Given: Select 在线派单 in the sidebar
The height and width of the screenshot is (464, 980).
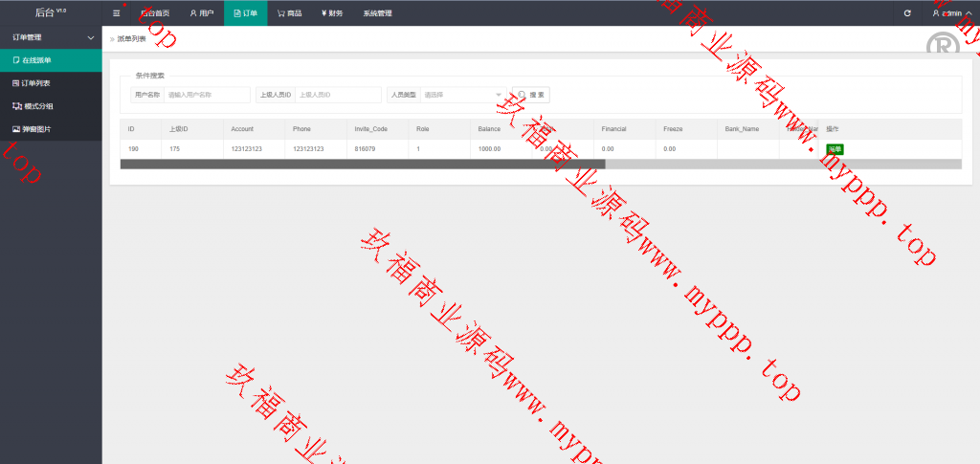Looking at the screenshot, I should click(36, 60).
